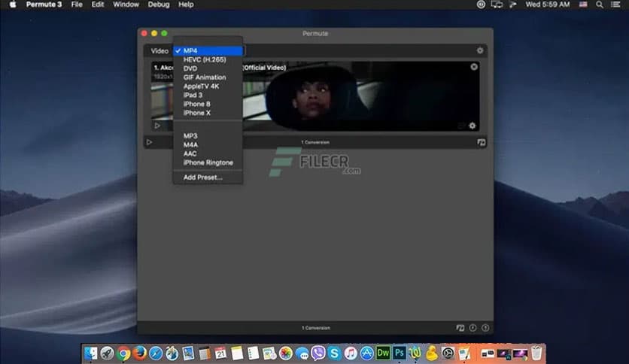Open iTunes from the Dock
This screenshot has width=629, height=364.
(350, 353)
